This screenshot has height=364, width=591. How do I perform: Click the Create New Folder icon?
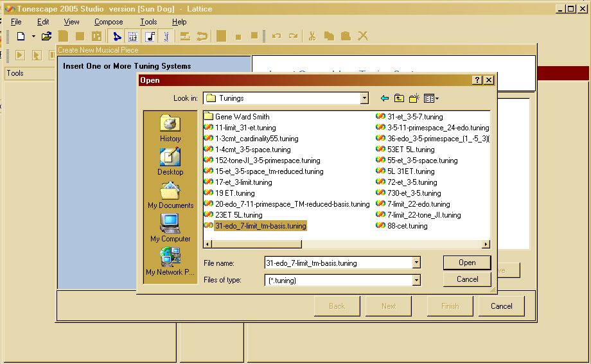click(x=414, y=98)
